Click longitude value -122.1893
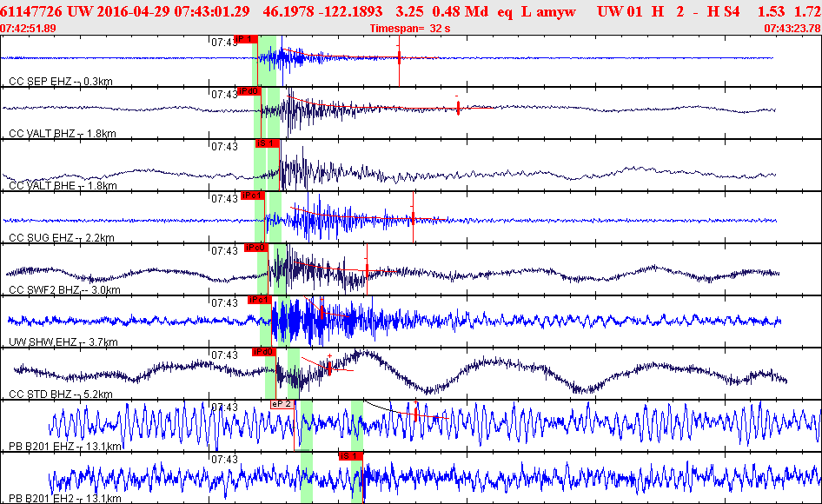This screenshot has width=822, height=504. (349, 11)
